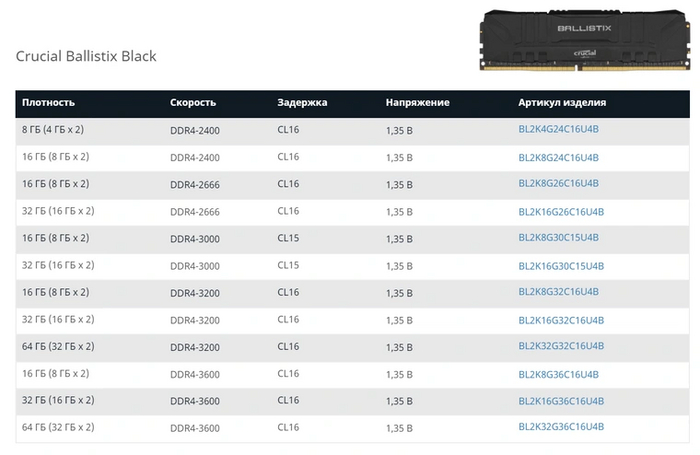The height and width of the screenshot is (455, 700).
Task: Select 1,35 В in the BL2K8G30C15U4B row
Action: pyautogui.click(x=399, y=239)
